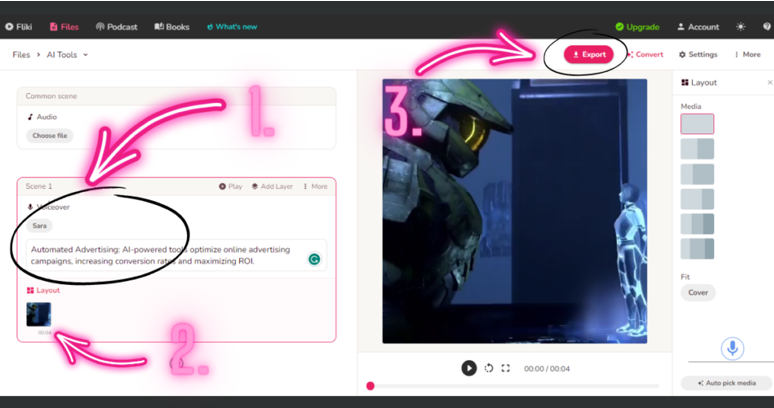The height and width of the screenshot is (408, 774).
Task: Click the Upgrade link
Action: click(637, 27)
